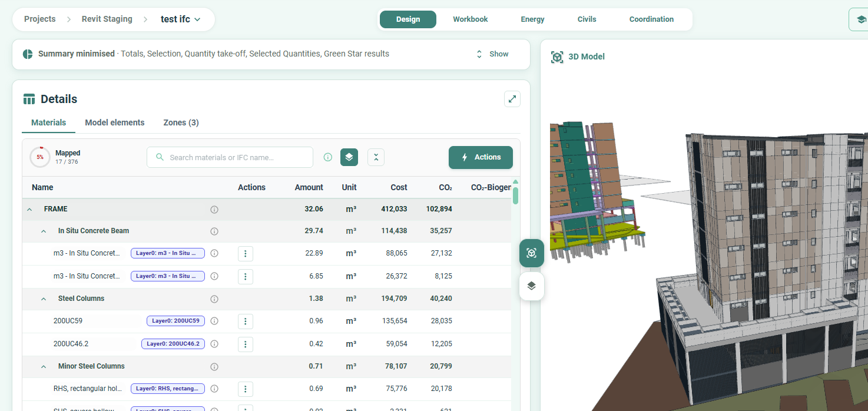Click the 5% Mapped progress ring
The height and width of the screenshot is (411, 868).
coord(40,157)
